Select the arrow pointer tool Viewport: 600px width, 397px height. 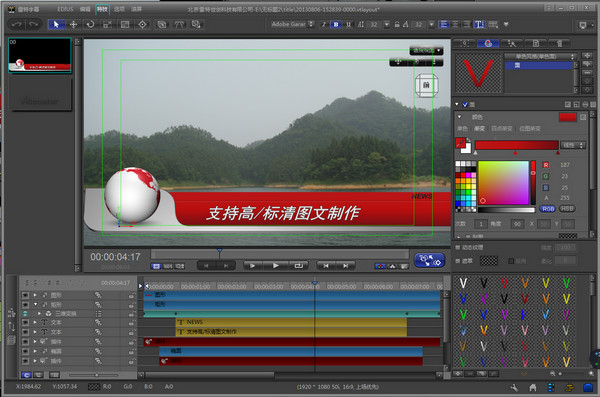click(x=56, y=25)
